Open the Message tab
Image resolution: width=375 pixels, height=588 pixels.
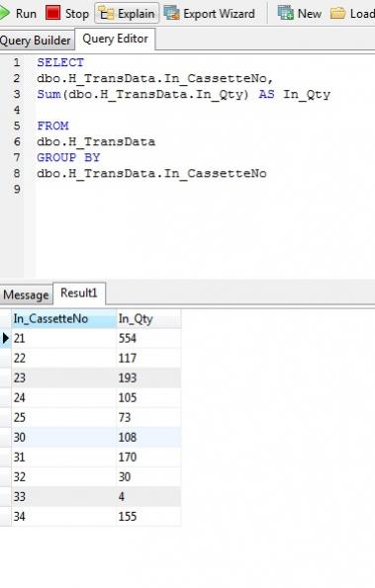click(26, 294)
